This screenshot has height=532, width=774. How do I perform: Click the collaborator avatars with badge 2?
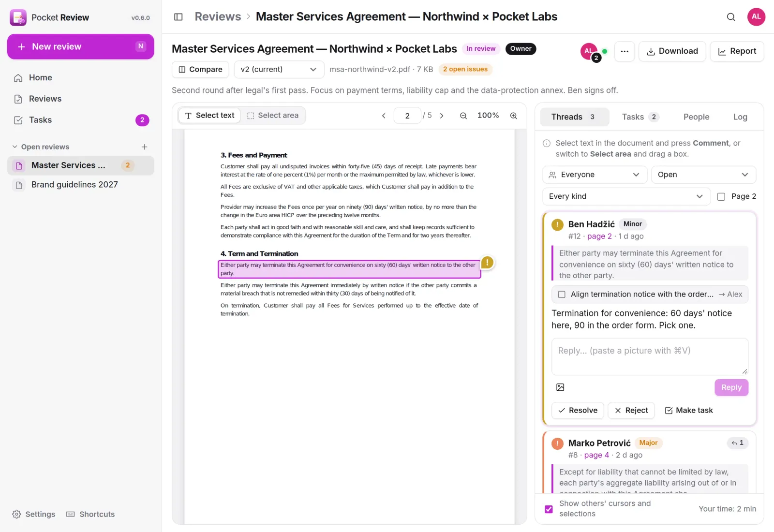591,52
